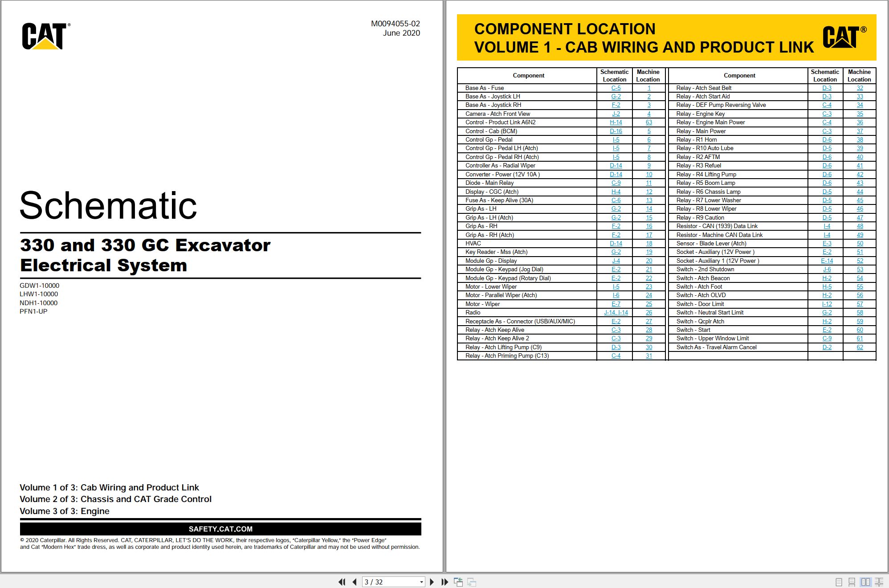Open the page number dropdown arrow

click(421, 582)
